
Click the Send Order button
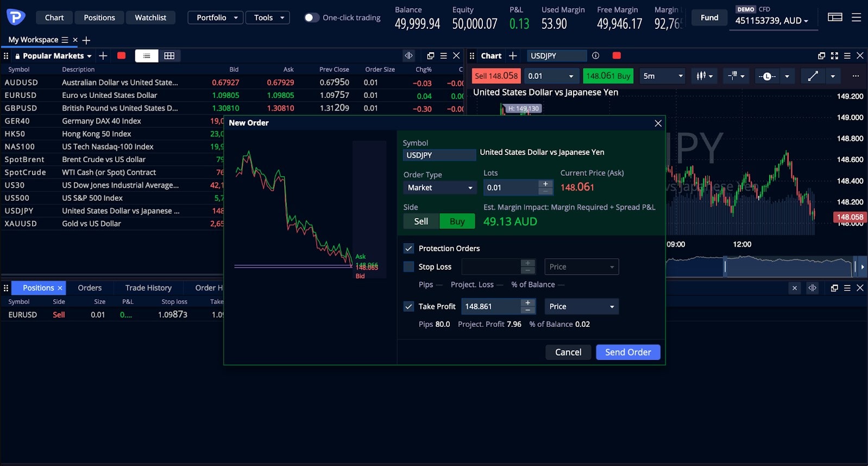pyautogui.click(x=628, y=352)
